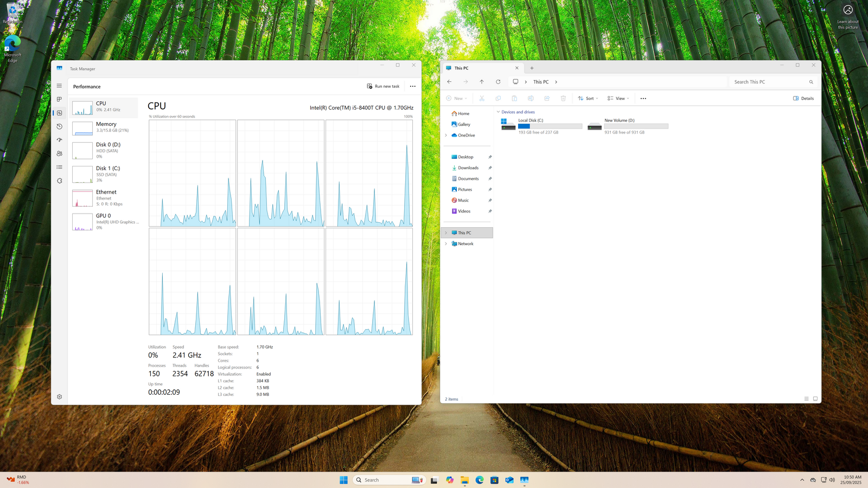Open Task Manager settings gear
868x488 pixels.
pos(59,397)
